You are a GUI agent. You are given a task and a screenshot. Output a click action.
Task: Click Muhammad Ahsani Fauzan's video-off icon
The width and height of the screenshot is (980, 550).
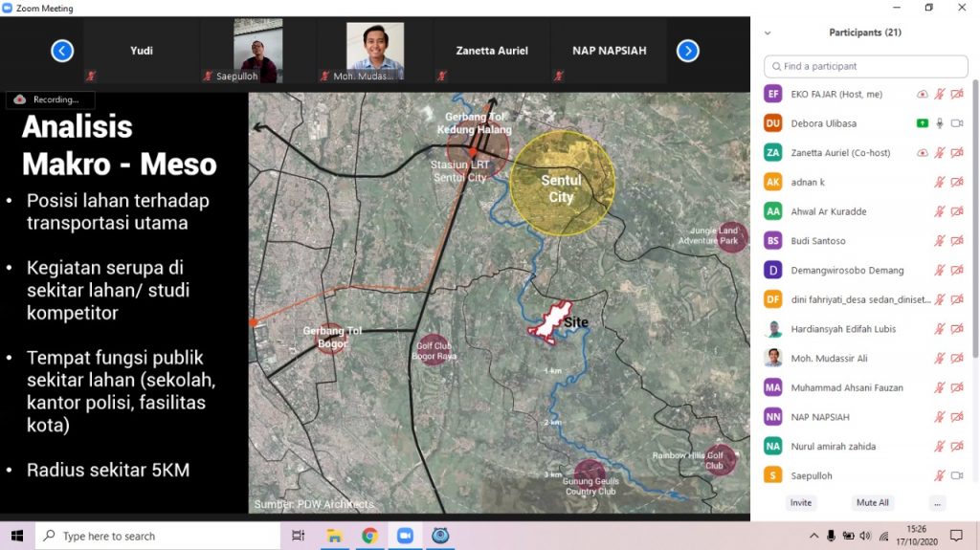tap(957, 388)
